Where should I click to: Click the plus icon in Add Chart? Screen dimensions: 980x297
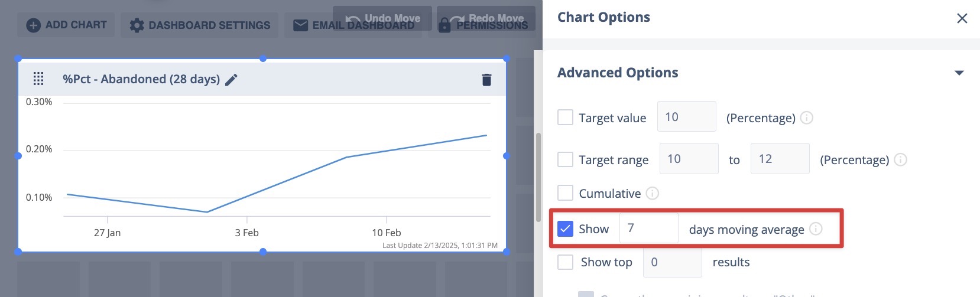point(34,25)
